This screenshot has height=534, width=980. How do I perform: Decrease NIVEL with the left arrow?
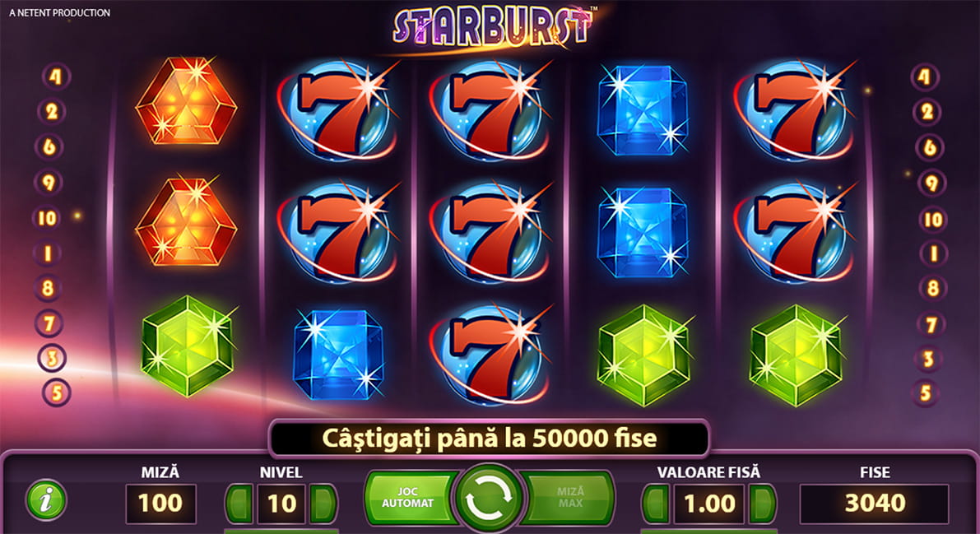(x=239, y=504)
